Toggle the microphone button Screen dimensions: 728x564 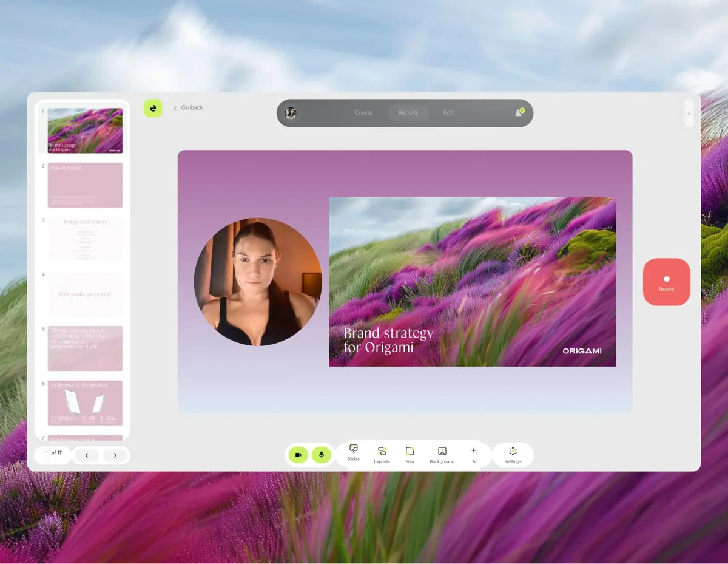coord(322,455)
